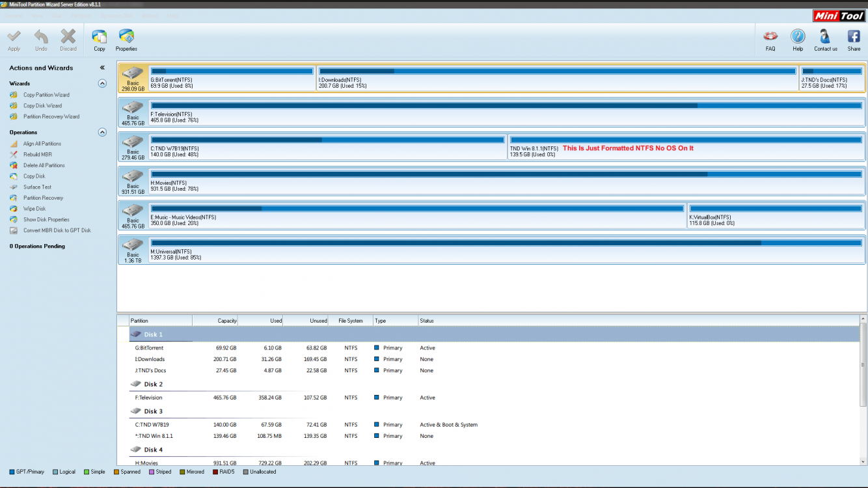868x488 pixels.
Task: Select Disk 3 row in partition list
Action: click(494, 411)
